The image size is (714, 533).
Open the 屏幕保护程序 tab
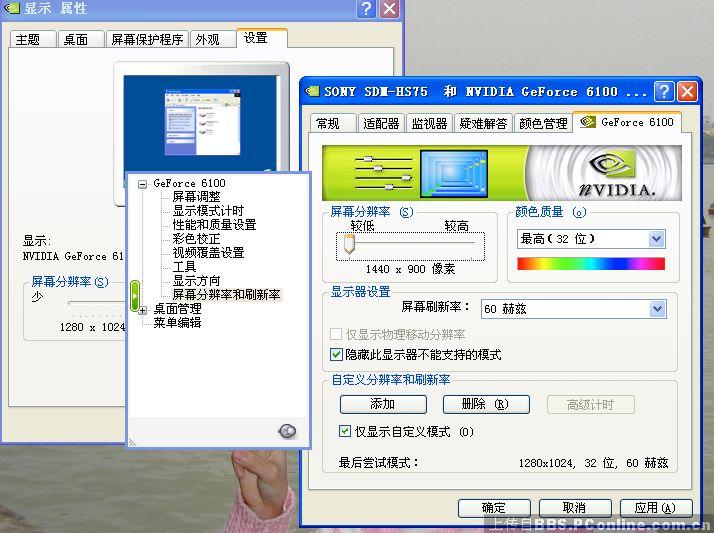coord(147,40)
